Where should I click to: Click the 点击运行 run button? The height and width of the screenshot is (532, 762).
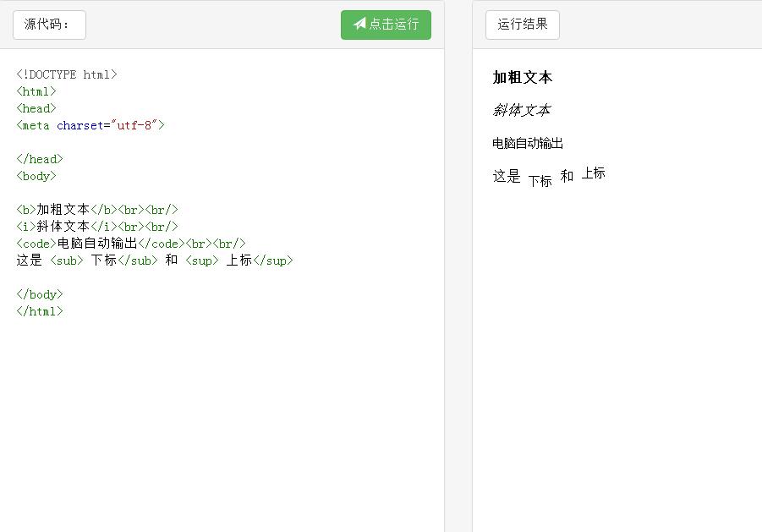click(x=386, y=25)
